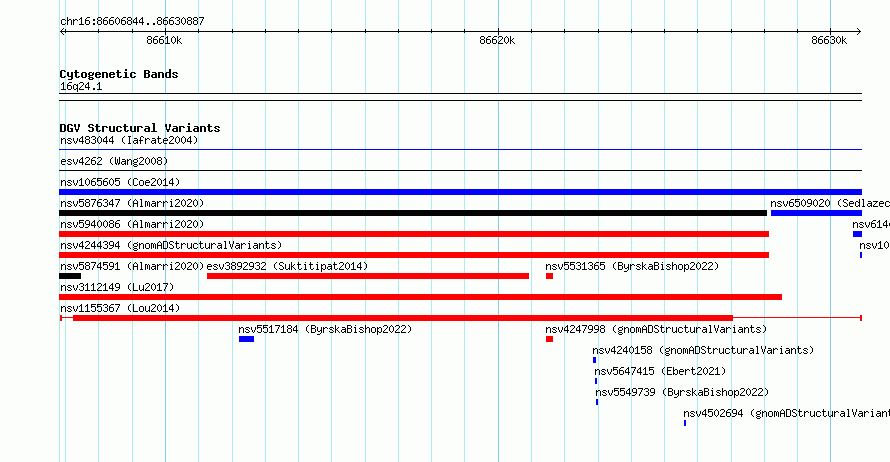Click the tiny blue nsv4502694 marker
This screenshot has height=462, width=890.
(685, 423)
